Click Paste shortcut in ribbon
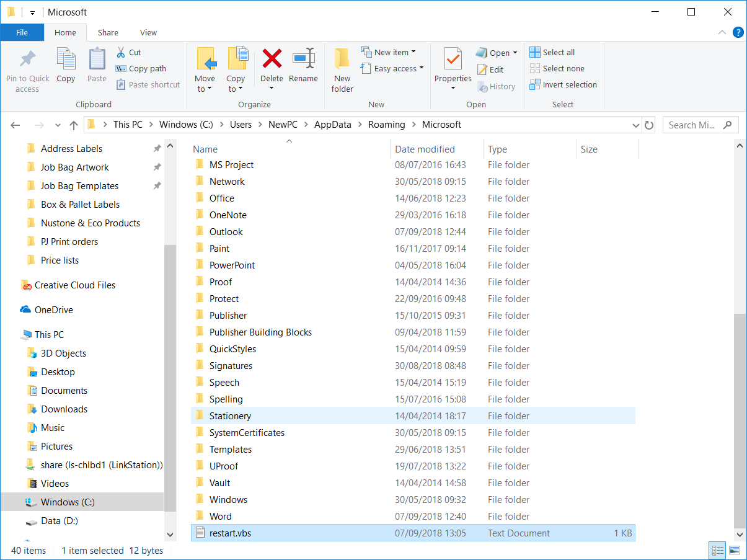747x560 pixels. point(148,84)
